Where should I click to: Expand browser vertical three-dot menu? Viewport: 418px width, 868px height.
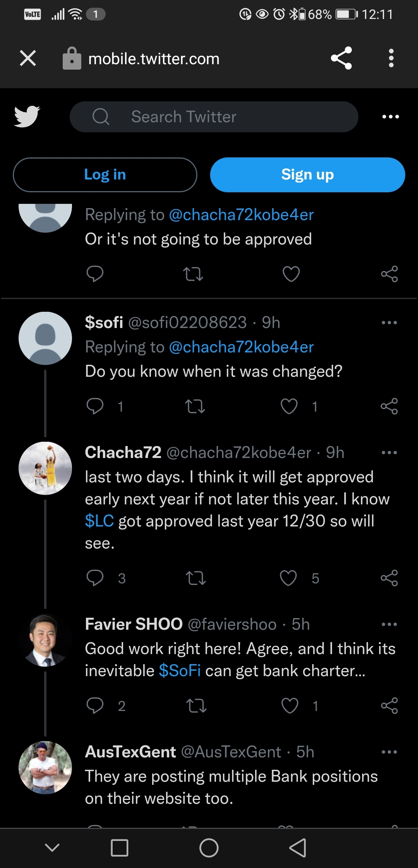pyautogui.click(x=391, y=58)
